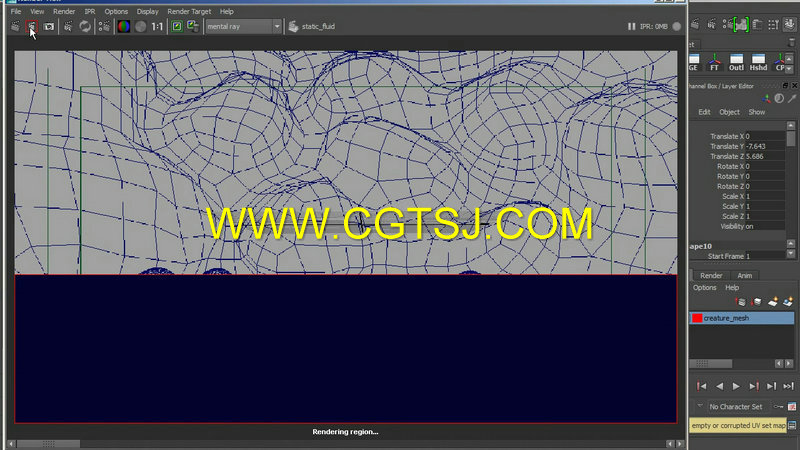Click the Outl shelf icon

click(736, 62)
